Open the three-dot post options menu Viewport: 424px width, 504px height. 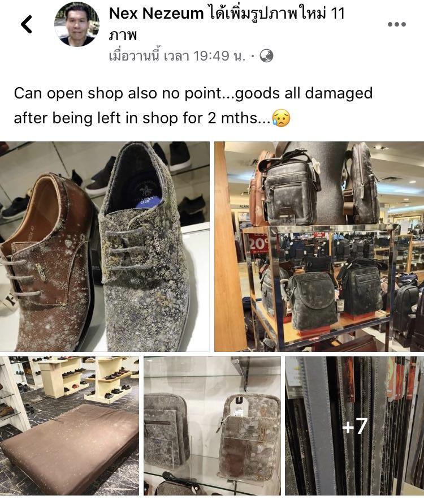pos(397,24)
